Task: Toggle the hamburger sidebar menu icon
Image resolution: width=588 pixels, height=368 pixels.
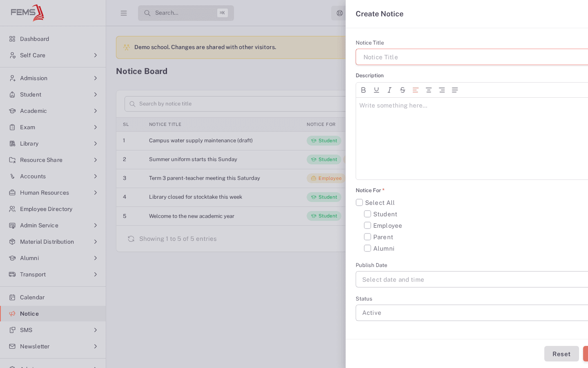Action: [124, 13]
